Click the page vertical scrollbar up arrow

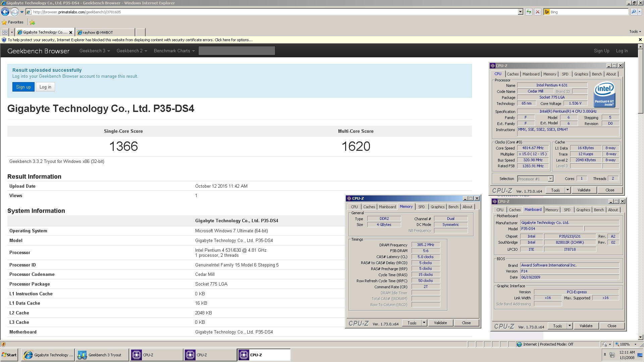click(x=641, y=47)
